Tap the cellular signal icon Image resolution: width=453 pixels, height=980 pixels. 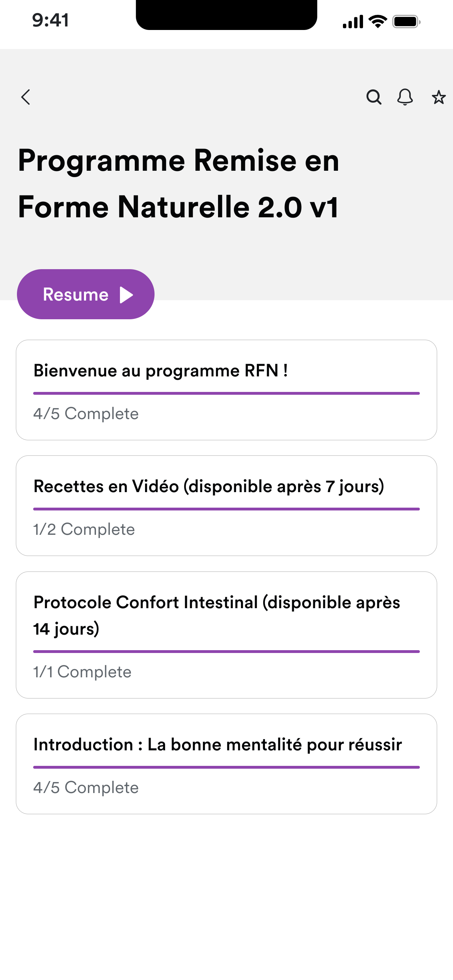pyautogui.click(x=353, y=22)
